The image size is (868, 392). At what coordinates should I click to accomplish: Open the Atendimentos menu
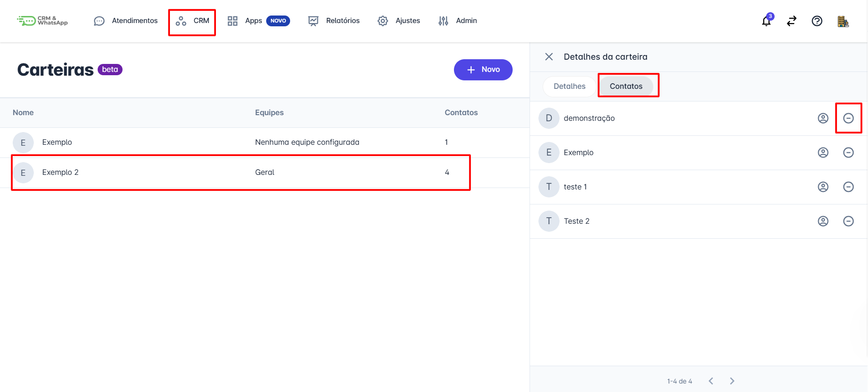click(x=126, y=21)
